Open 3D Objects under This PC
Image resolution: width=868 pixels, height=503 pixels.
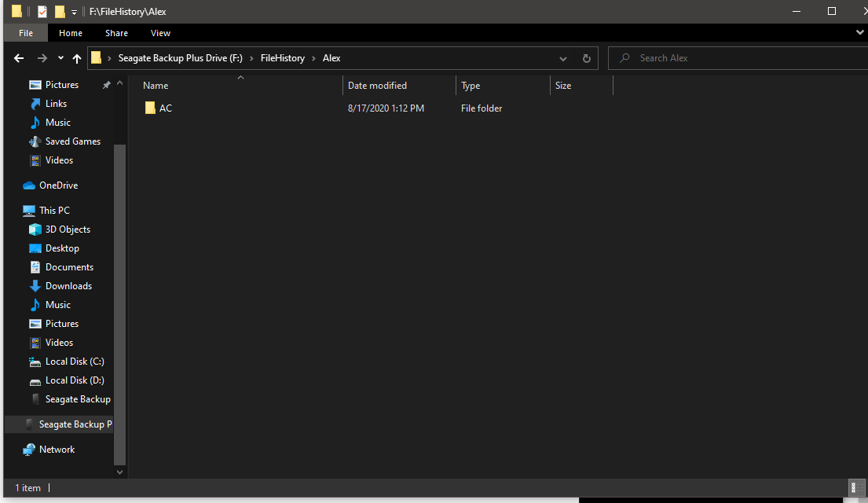(67, 229)
